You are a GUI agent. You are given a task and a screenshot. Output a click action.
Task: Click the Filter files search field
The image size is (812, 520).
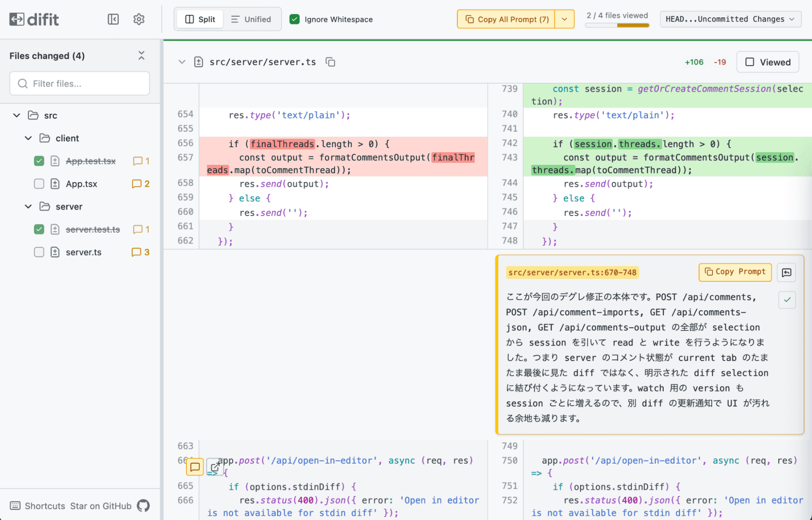79,83
